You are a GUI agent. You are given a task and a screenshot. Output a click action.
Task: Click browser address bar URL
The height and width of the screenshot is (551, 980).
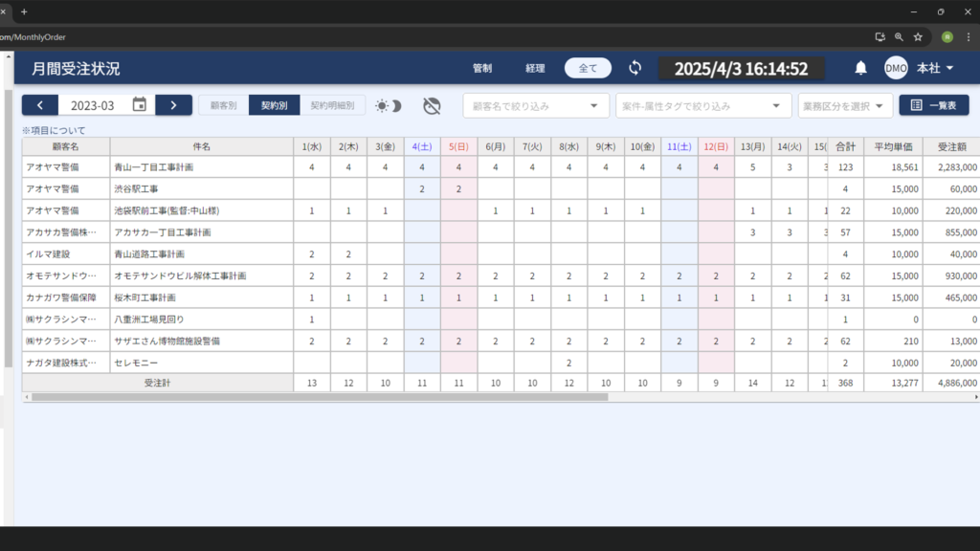pyautogui.click(x=33, y=37)
